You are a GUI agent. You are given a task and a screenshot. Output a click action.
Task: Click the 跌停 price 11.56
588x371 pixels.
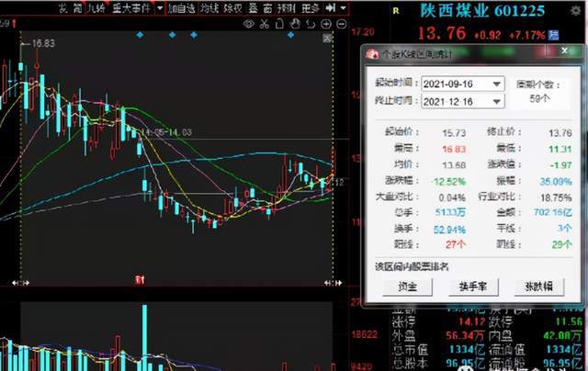(x=569, y=321)
